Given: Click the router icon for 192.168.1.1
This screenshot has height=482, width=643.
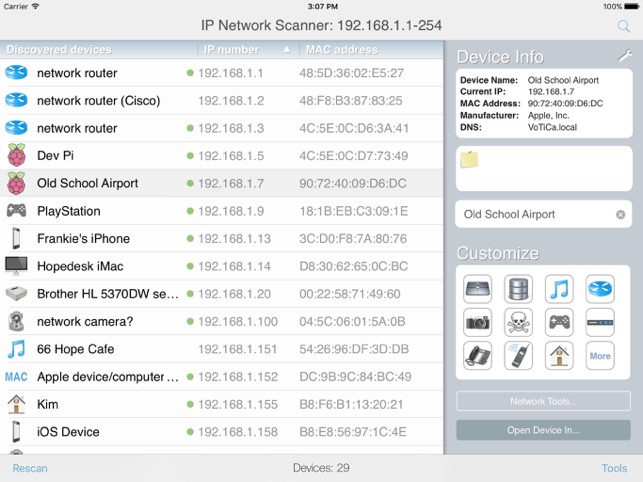Looking at the screenshot, I should tap(16, 73).
